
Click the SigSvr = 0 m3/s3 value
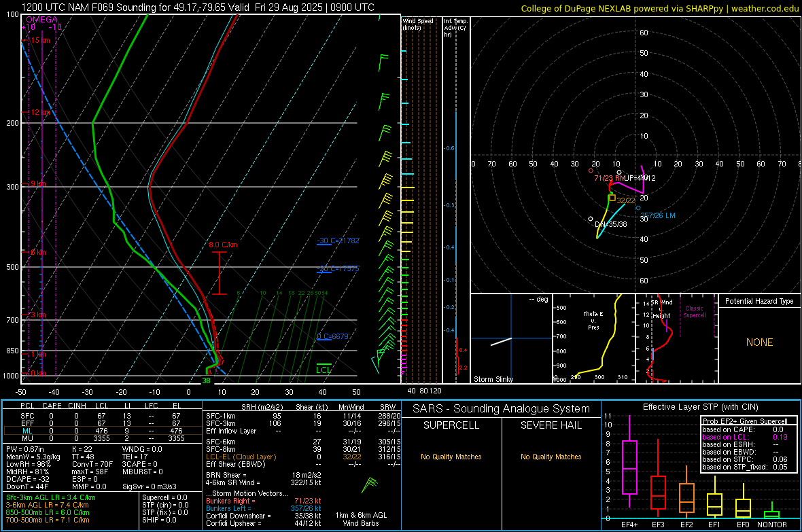150,486
